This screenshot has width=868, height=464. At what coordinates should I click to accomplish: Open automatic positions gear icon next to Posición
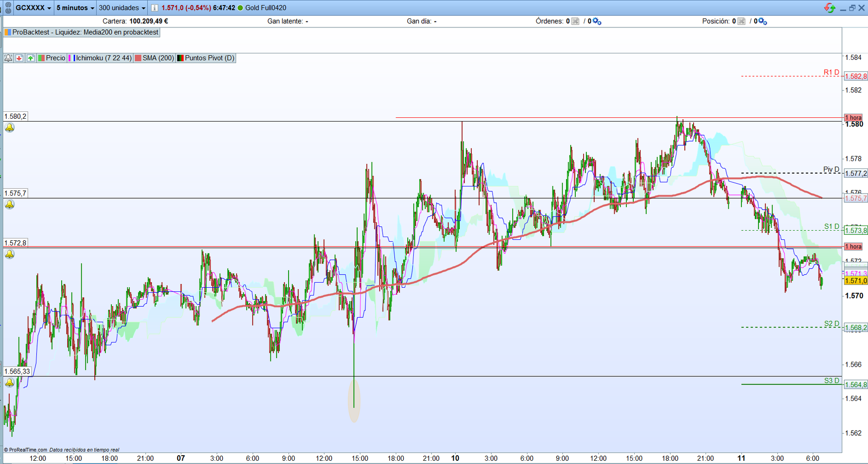point(762,21)
